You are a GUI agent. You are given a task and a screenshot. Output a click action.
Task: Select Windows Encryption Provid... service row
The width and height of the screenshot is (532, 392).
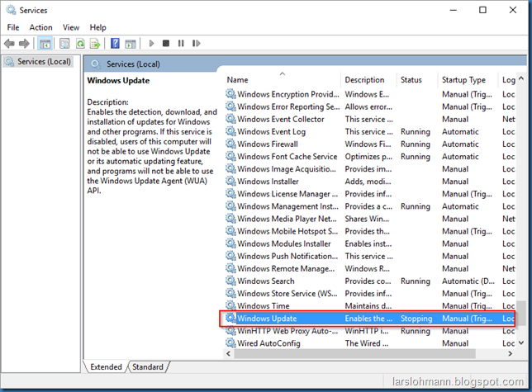(370, 94)
